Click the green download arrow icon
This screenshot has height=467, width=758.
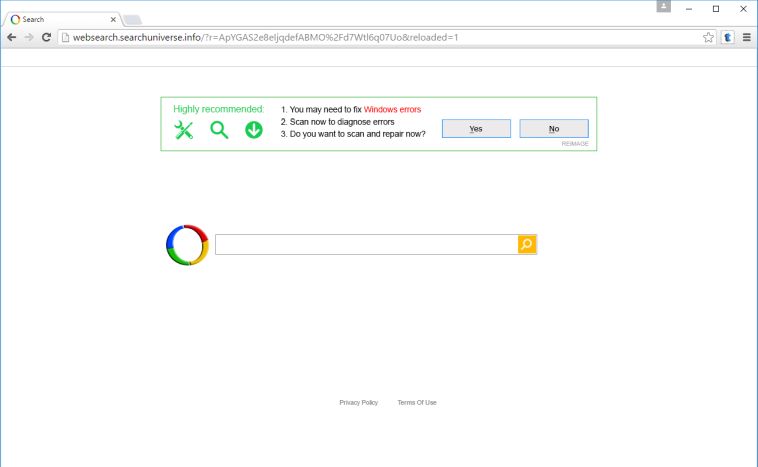[x=254, y=130]
